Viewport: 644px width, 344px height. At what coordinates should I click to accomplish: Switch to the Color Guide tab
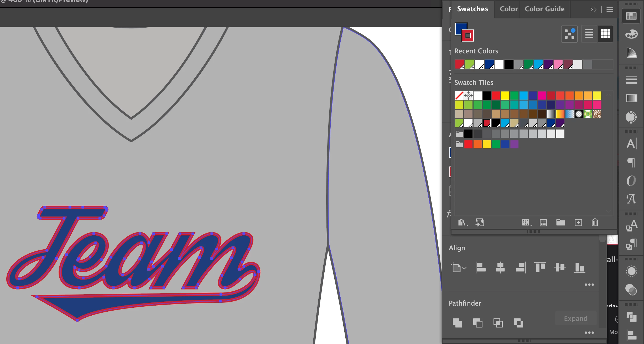(544, 9)
